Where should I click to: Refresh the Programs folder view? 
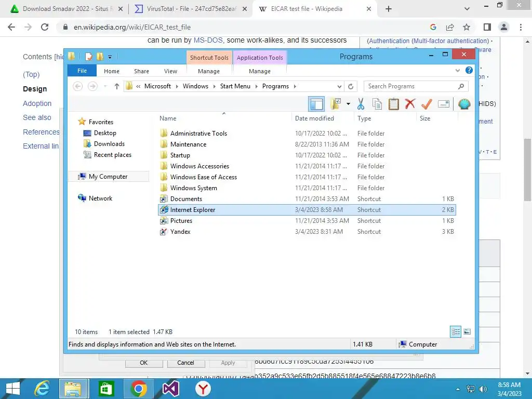[351, 86]
